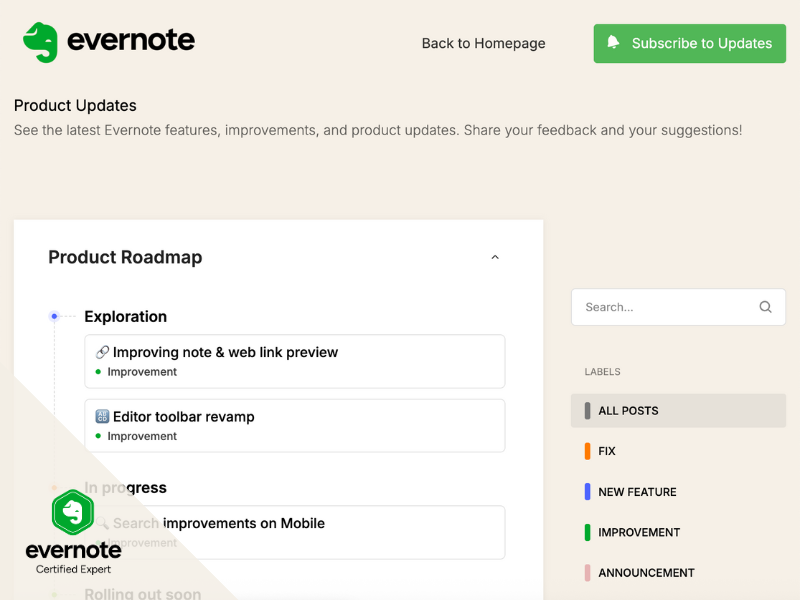The width and height of the screenshot is (800, 600).
Task: Click the orange swatch beside FIX
Action: tap(586, 451)
